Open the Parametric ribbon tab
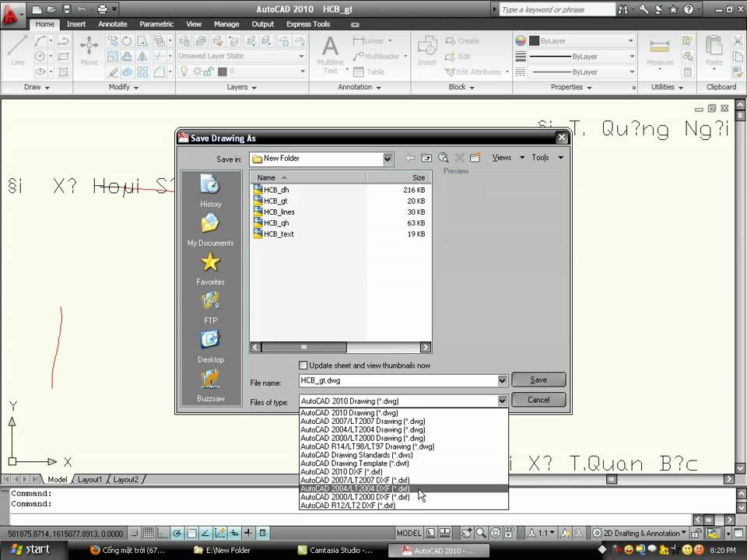 tap(156, 24)
